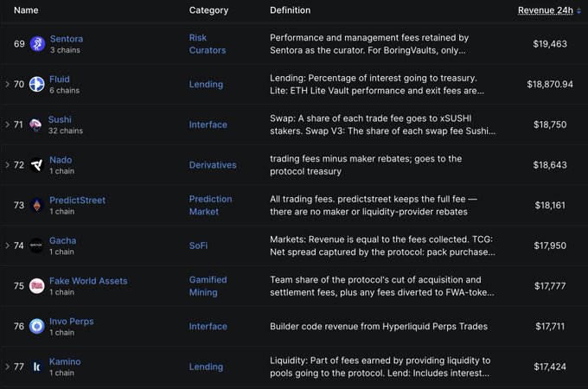This screenshot has width=588, height=389.
Task: Click the "6 chains" text under Fluid
Action: [65, 90]
